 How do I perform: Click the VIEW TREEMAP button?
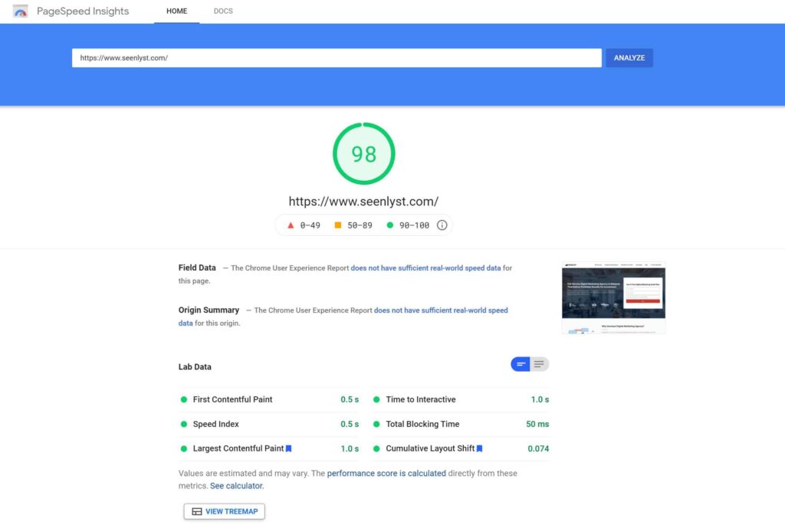coord(225,511)
